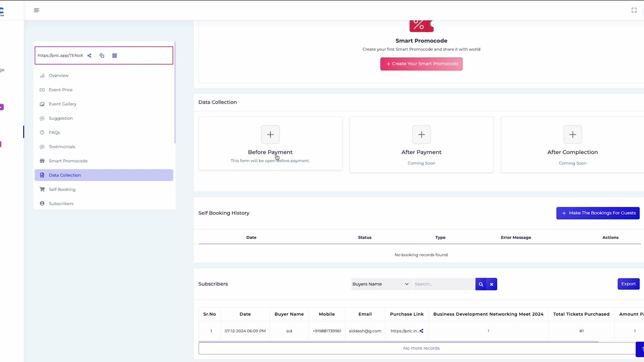
Task: Click the siddesh@g.com email cell
Action: (x=365, y=331)
